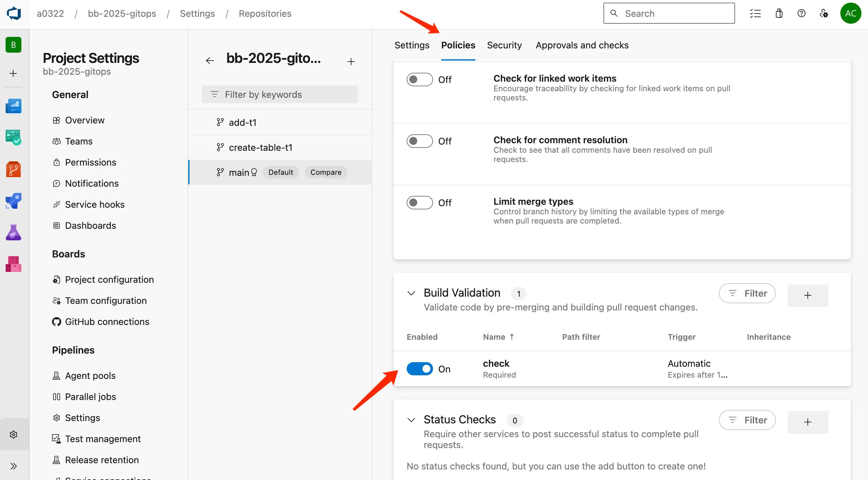Expand the left sidebar navigation
The height and width of the screenshot is (480, 868).
[x=13, y=466]
